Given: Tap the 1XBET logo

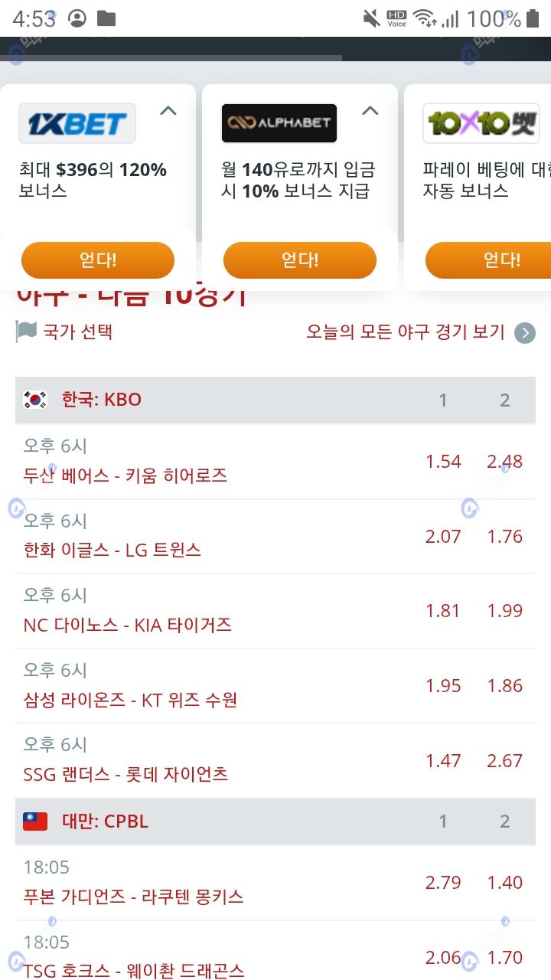Looking at the screenshot, I should (77, 123).
